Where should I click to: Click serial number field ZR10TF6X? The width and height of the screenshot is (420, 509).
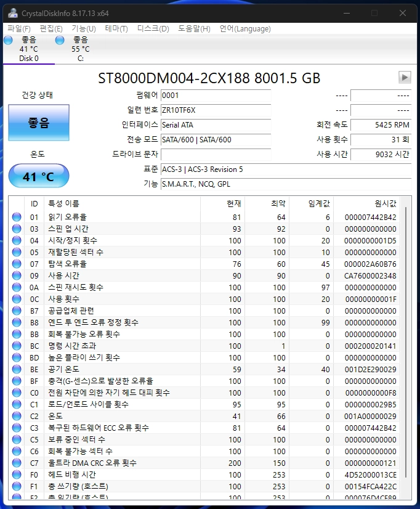coord(216,110)
